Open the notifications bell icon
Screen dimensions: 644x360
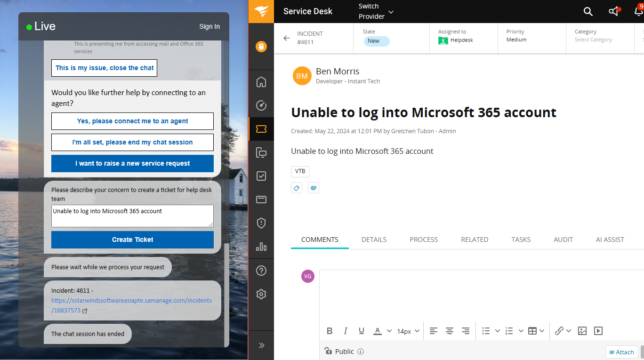(x=638, y=11)
